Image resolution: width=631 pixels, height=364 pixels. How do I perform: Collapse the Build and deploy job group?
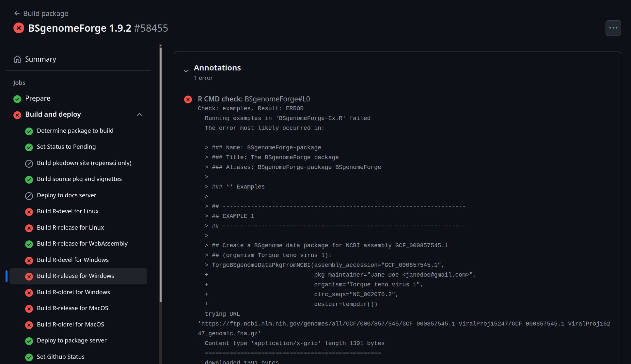pos(139,115)
